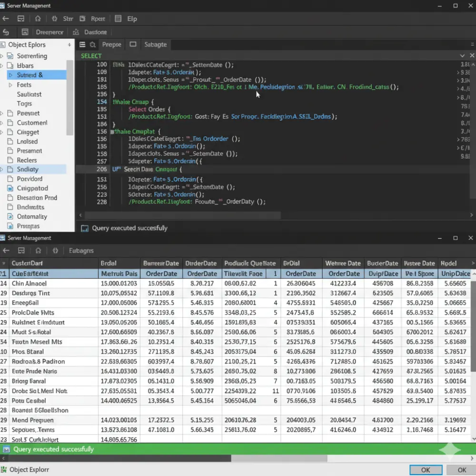476x476 pixels.
Task: Click the filter icon in the query toolbar
Action: 92,44
